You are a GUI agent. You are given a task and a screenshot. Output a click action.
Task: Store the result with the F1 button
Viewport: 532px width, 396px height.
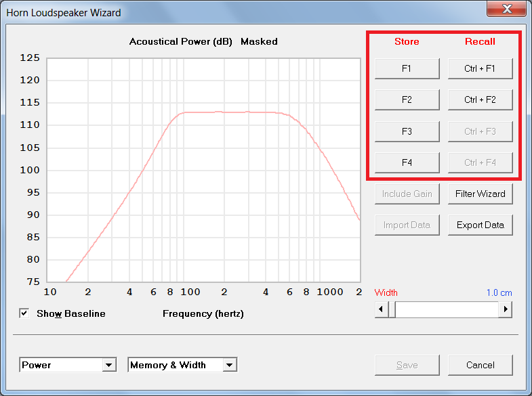(x=407, y=69)
